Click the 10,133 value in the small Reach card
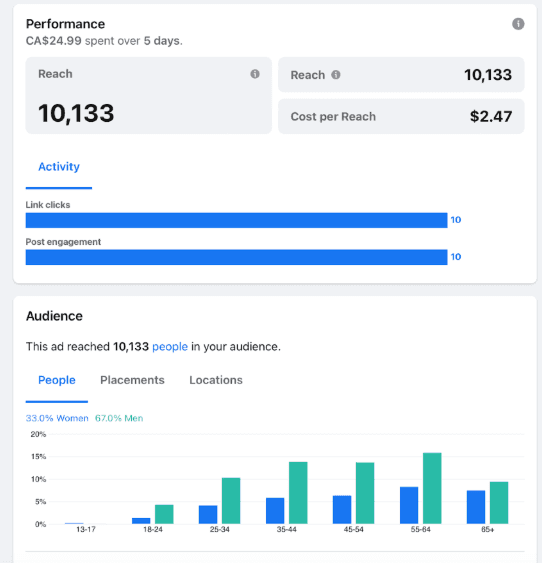 tap(488, 75)
